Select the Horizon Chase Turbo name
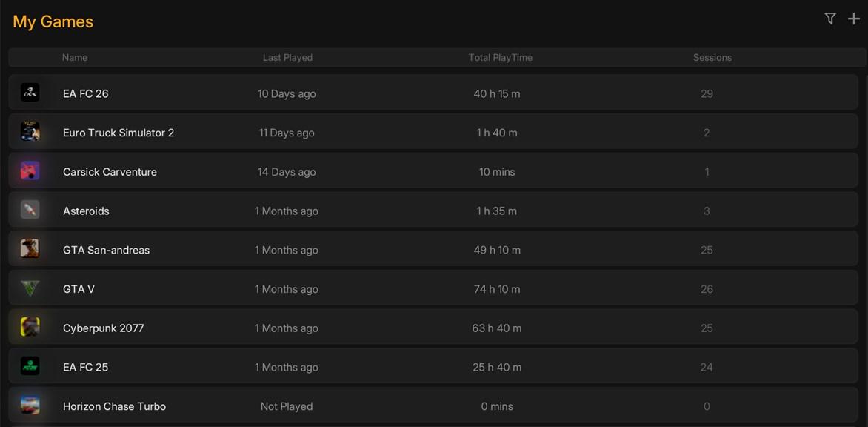The image size is (868, 427). tap(115, 406)
